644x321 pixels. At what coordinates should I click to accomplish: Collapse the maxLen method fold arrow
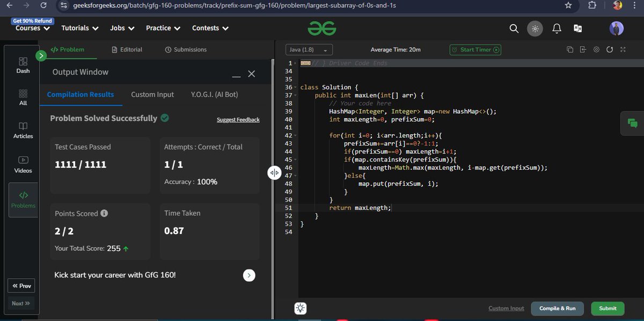coord(296,96)
